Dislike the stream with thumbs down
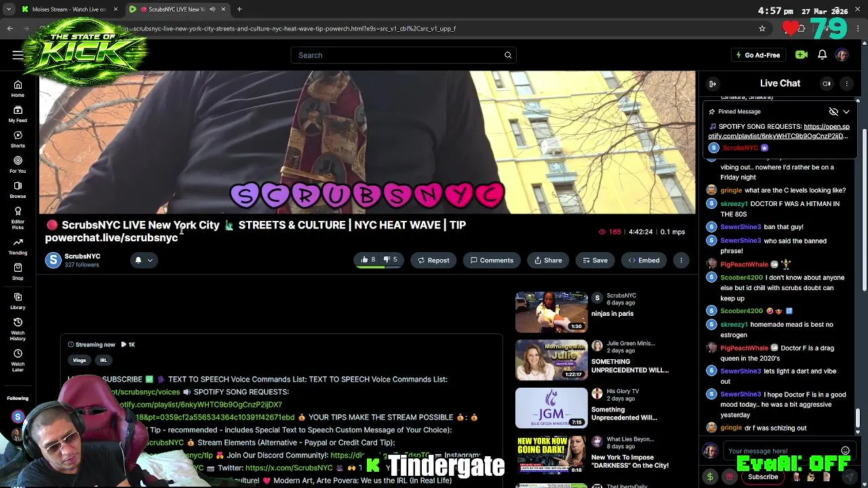868x488 pixels. 391,260
